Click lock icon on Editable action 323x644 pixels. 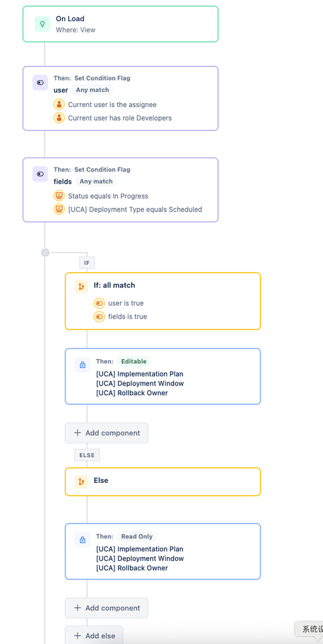pyautogui.click(x=82, y=365)
